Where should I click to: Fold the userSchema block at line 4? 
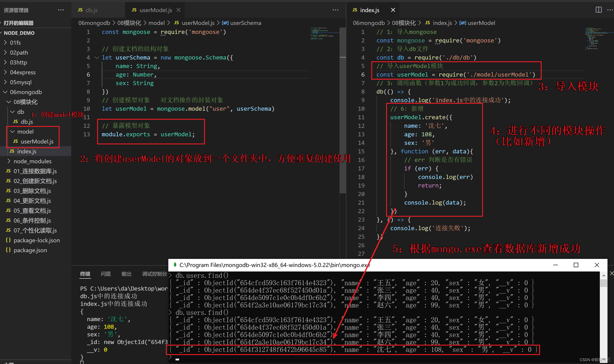(97, 58)
